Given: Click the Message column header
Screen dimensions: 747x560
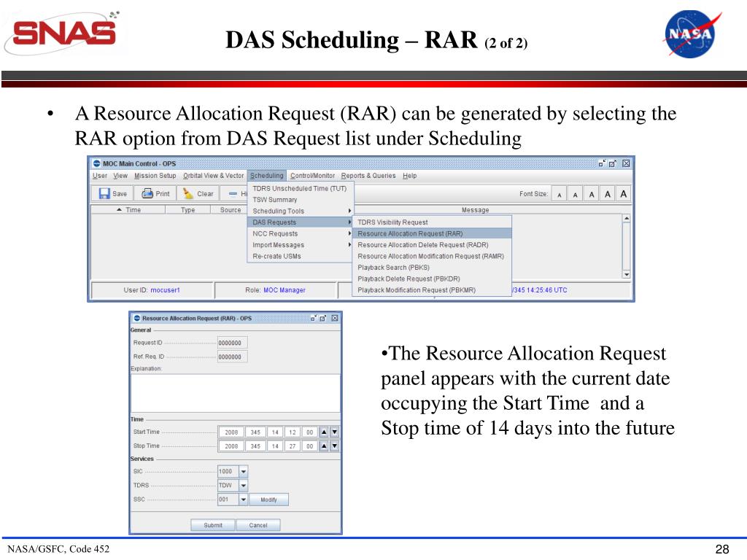Looking at the screenshot, I should (x=475, y=210).
